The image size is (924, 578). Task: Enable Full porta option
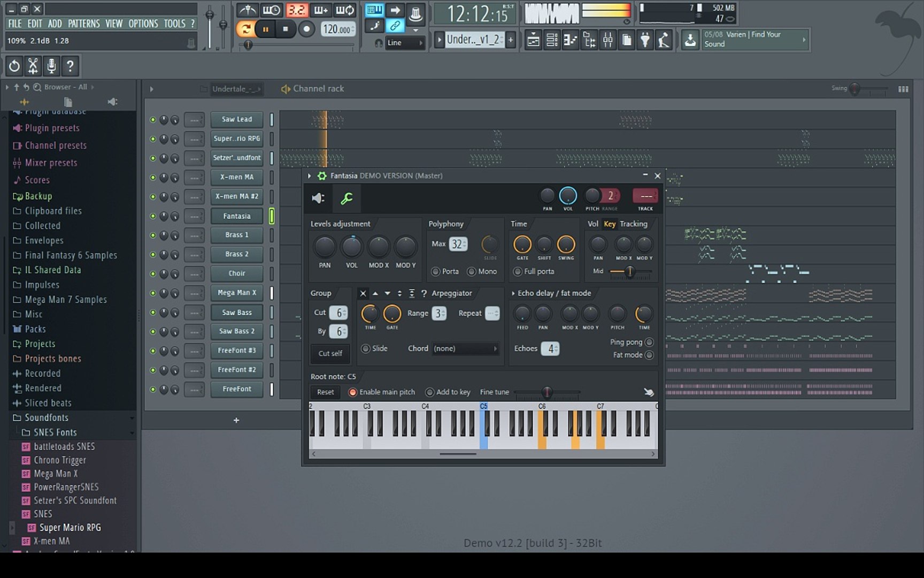tap(518, 272)
